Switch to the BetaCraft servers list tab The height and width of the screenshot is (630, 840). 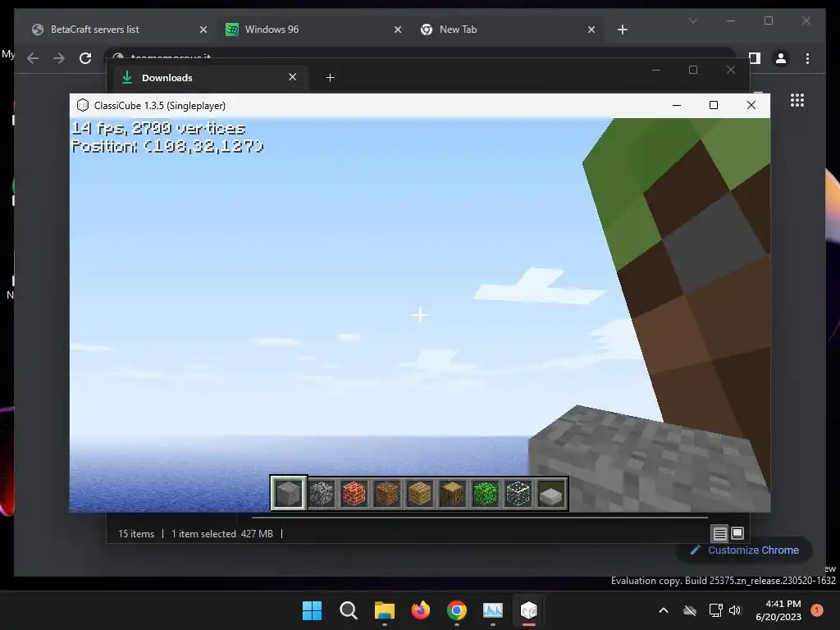point(120,30)
